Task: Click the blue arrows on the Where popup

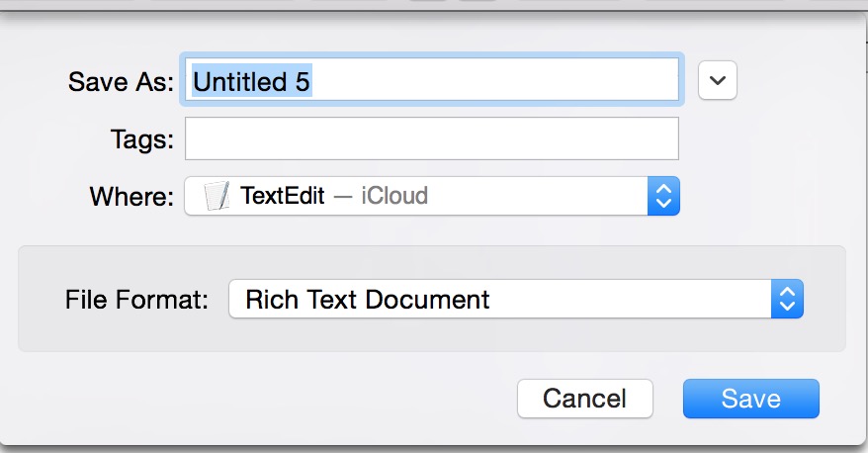Action: (x=663, y=196)
